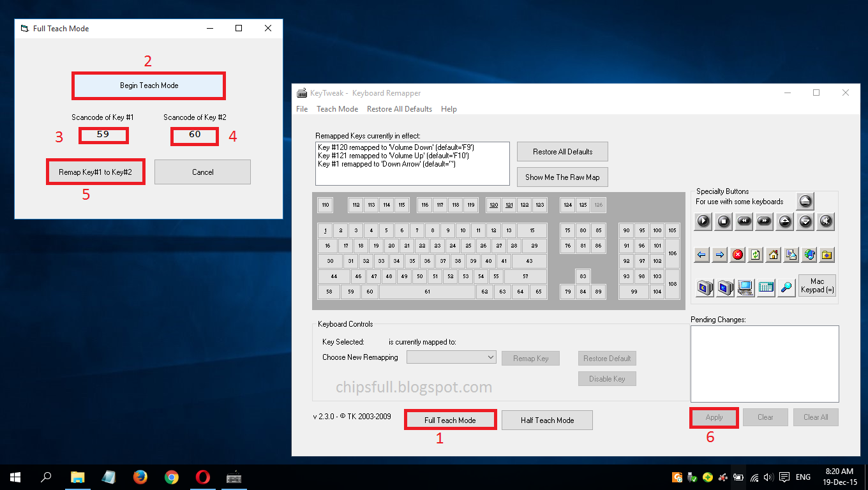
Task: Select 'Key #120 remapped to Volume Down' entry
Action: pyautogui.click(x=396, y=147)
